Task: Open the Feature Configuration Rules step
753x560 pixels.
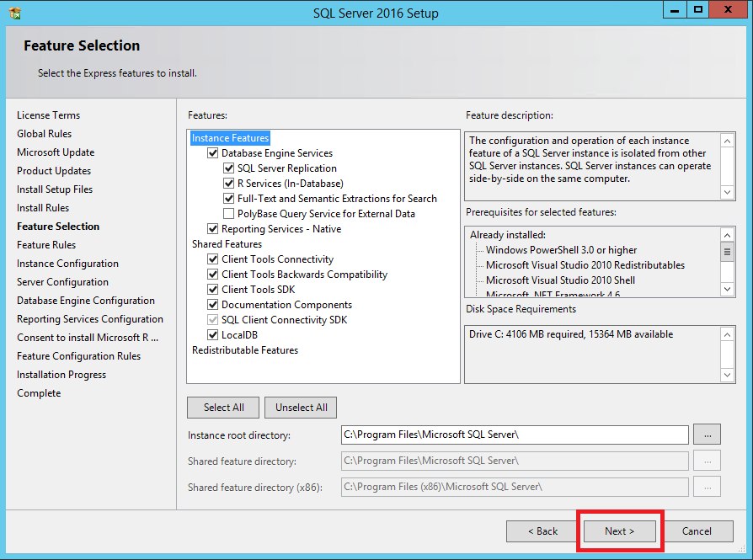Action: point(79,356)
